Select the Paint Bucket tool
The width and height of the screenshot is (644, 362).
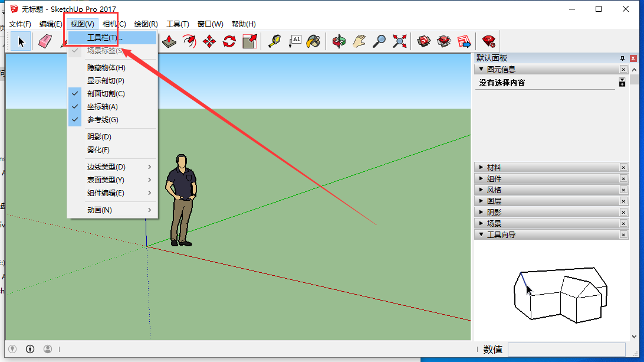pos(313,41)
